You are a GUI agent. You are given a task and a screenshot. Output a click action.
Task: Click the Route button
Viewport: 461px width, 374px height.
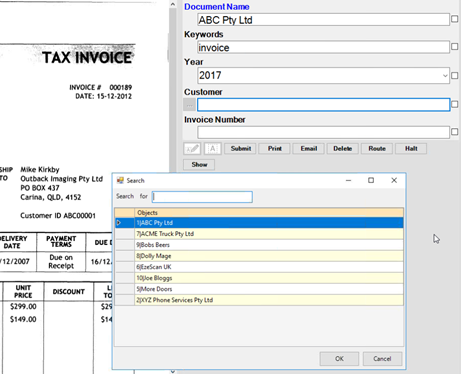click(x=377, y=149)
